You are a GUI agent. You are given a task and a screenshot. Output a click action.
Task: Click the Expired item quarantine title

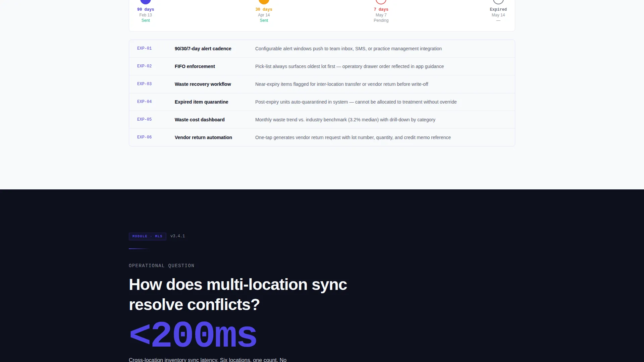click(x=201, y=102)
